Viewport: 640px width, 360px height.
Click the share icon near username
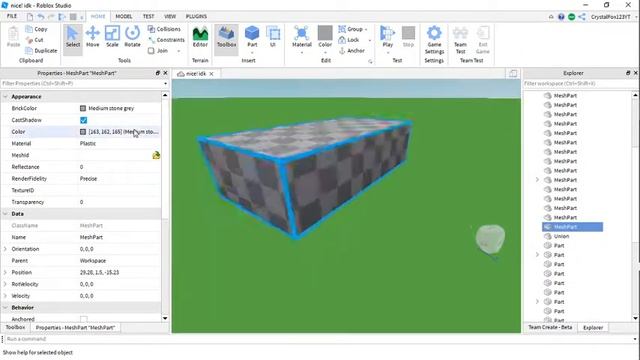point(582,17)
